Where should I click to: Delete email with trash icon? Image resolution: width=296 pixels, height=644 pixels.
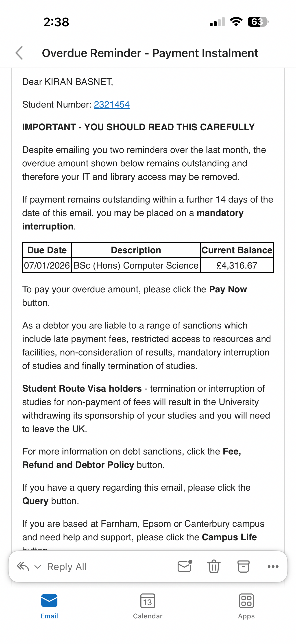[214, 567]
